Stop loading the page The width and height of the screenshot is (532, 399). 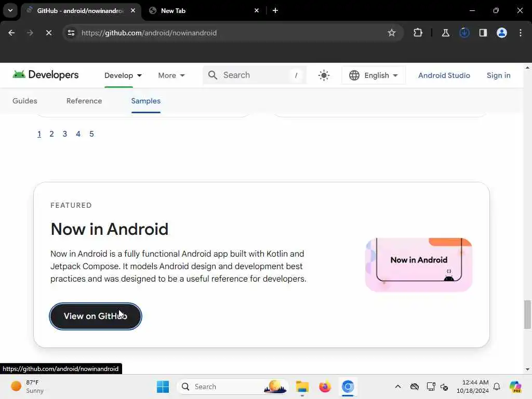[48, 33]
